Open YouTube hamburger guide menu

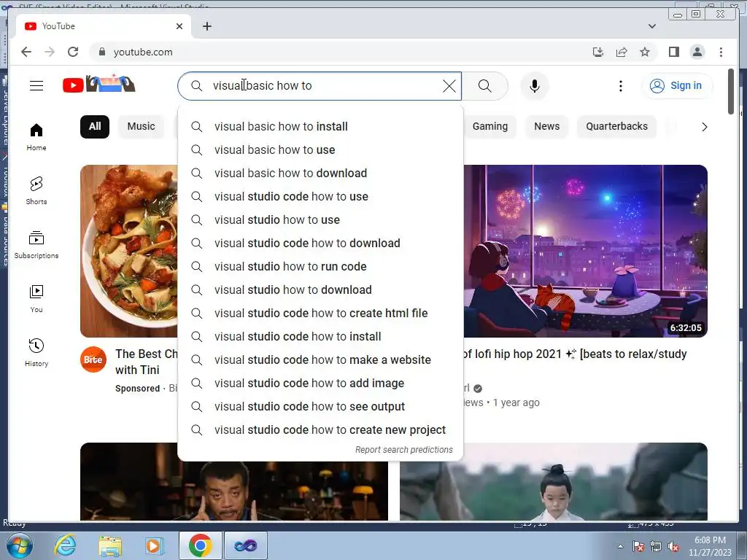(36, 86)
